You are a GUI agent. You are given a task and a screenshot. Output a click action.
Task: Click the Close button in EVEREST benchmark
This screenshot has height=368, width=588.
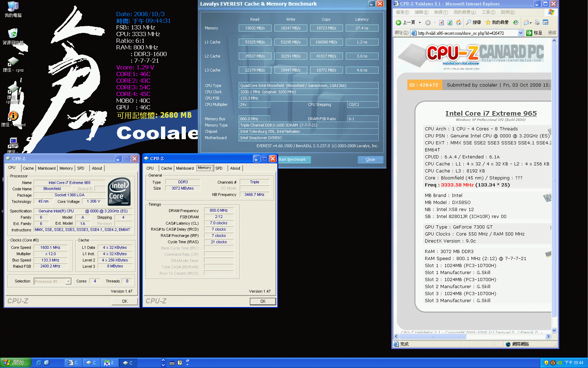click(370, 159)
